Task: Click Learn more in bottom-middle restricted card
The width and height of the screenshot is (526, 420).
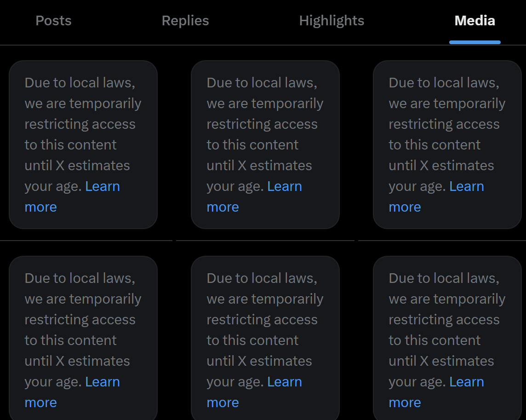Action: click(x=285, y=382)
